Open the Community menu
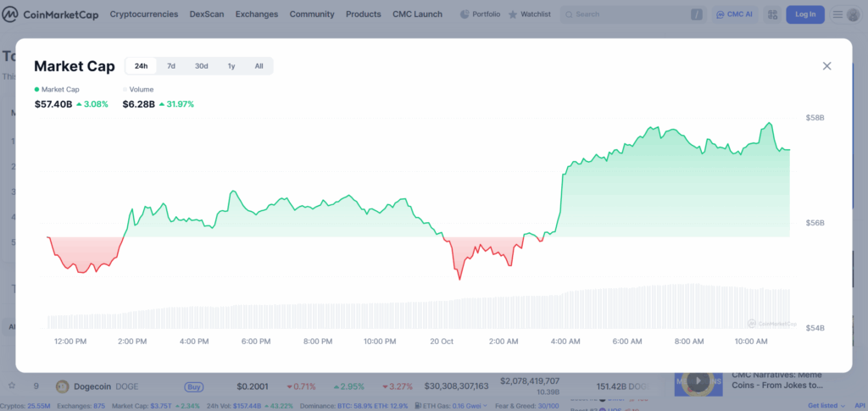The width and height of the screenshot is (868, 411). (x=312, y=14)
